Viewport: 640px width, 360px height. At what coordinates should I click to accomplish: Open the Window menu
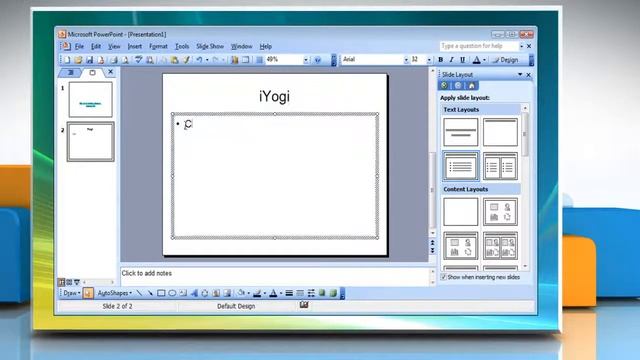pos(242,47)
